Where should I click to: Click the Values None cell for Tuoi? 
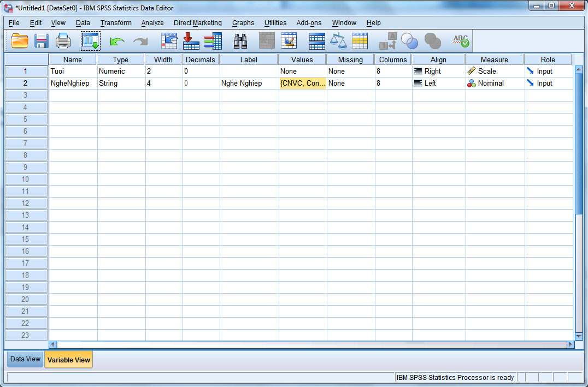(x=302, y=71)
